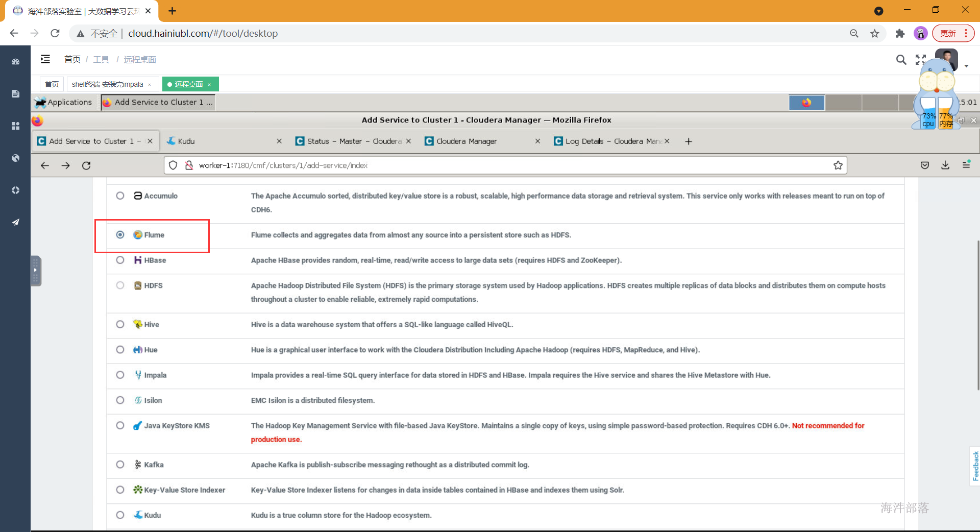The width and height of the screenshot is (980, 532).
Task: Open the paper plane icon in sidebar
Action: pos(15,222)
